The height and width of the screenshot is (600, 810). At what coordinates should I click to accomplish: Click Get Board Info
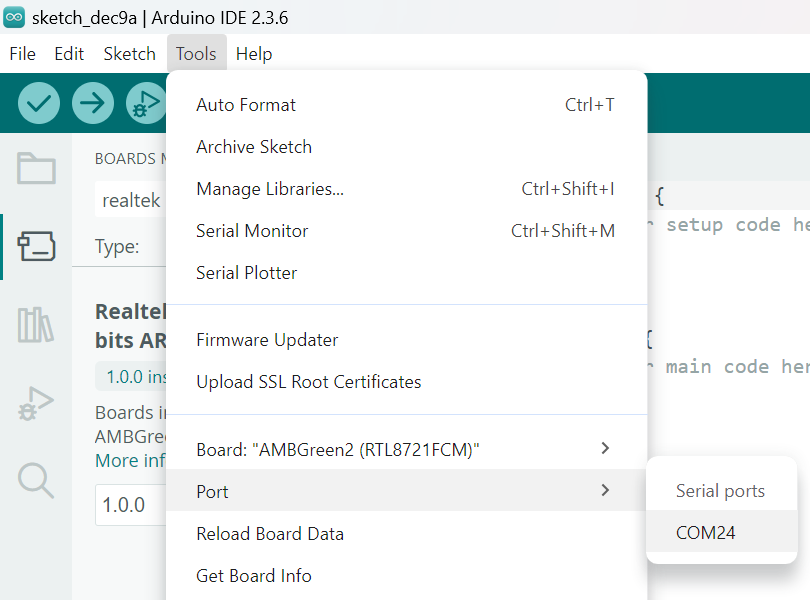[x=254, y=576]
